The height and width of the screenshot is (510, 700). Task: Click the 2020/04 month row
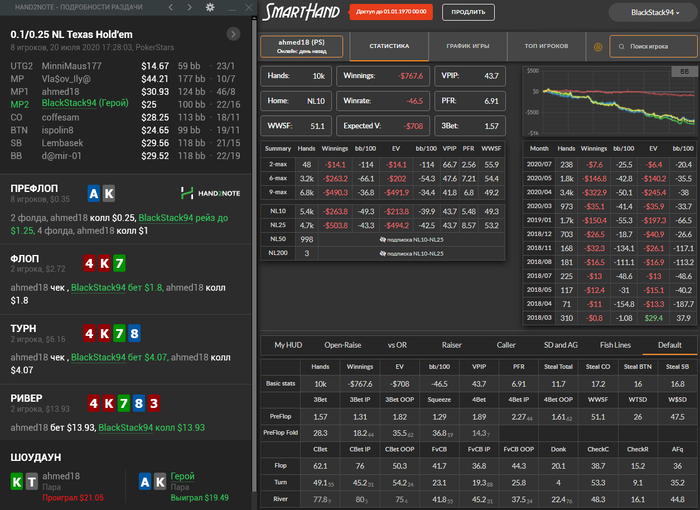point(610,192)
